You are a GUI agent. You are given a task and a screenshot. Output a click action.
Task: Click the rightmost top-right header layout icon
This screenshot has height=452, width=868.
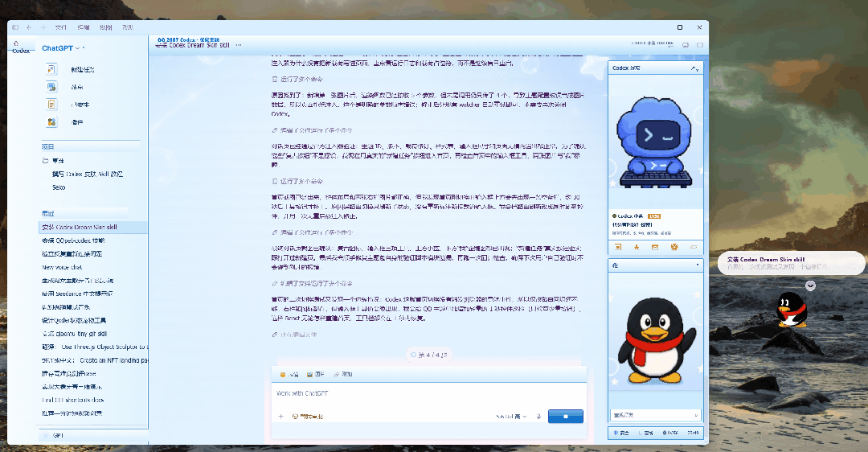700,45
